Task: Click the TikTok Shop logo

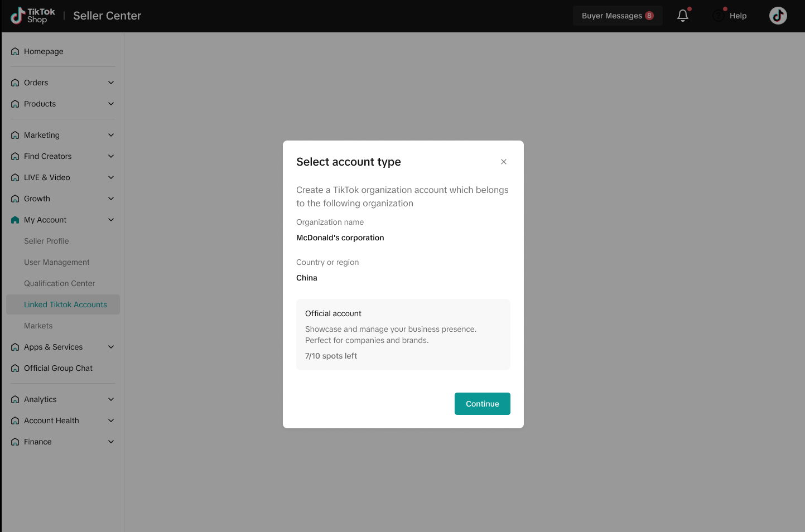Action: pyautogui.click(x=33, y=16)
